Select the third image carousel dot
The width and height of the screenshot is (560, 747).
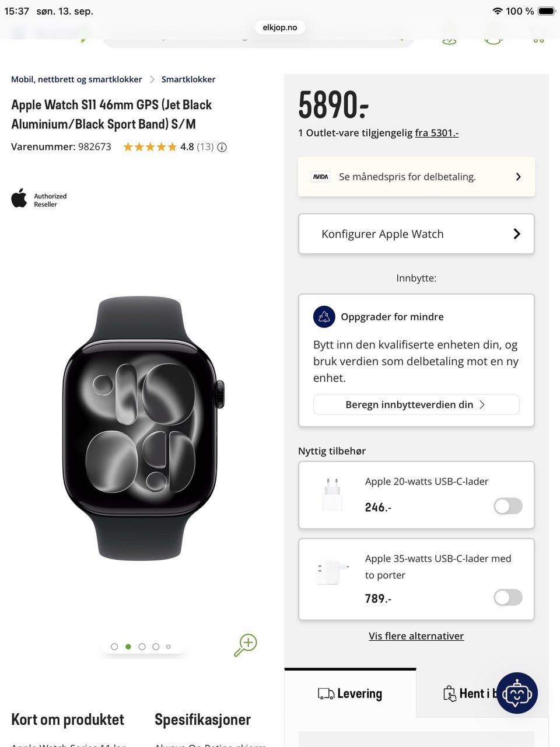click(x=142, y=647)
